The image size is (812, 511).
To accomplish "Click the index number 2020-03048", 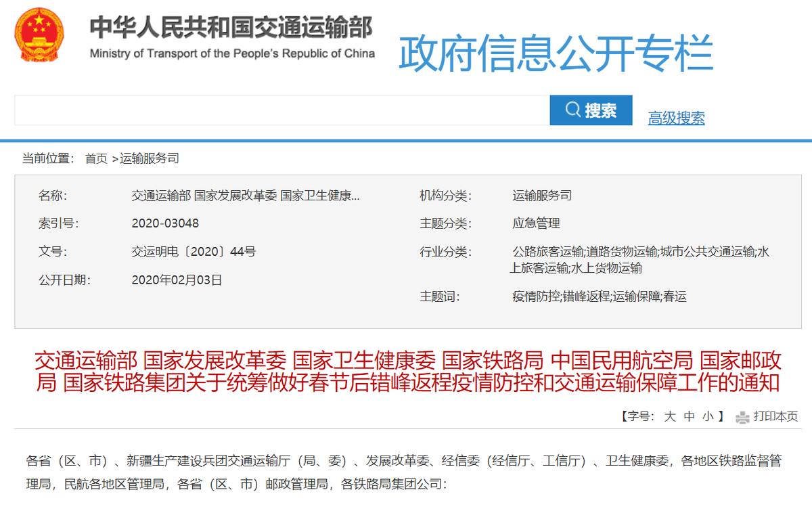I will coord(165,223).
